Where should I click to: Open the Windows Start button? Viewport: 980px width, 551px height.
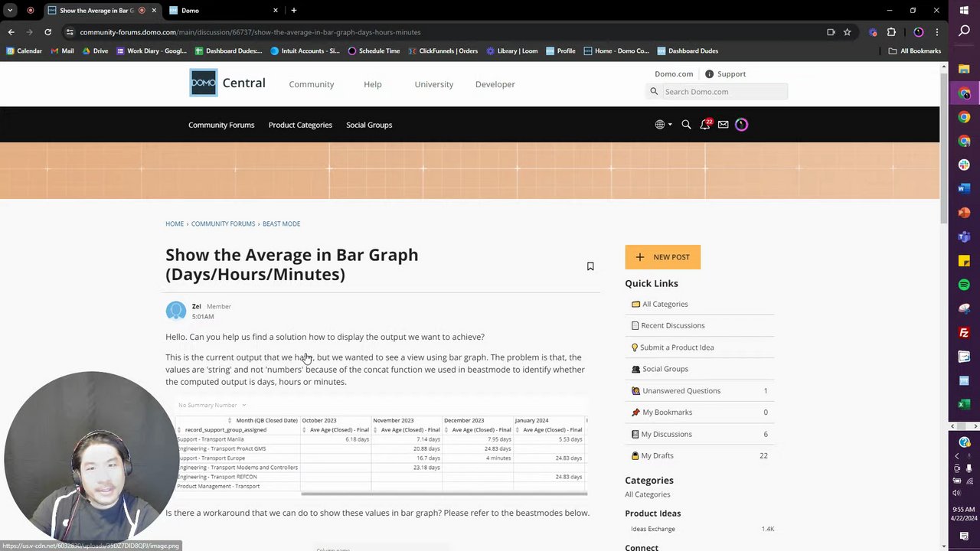964,9
